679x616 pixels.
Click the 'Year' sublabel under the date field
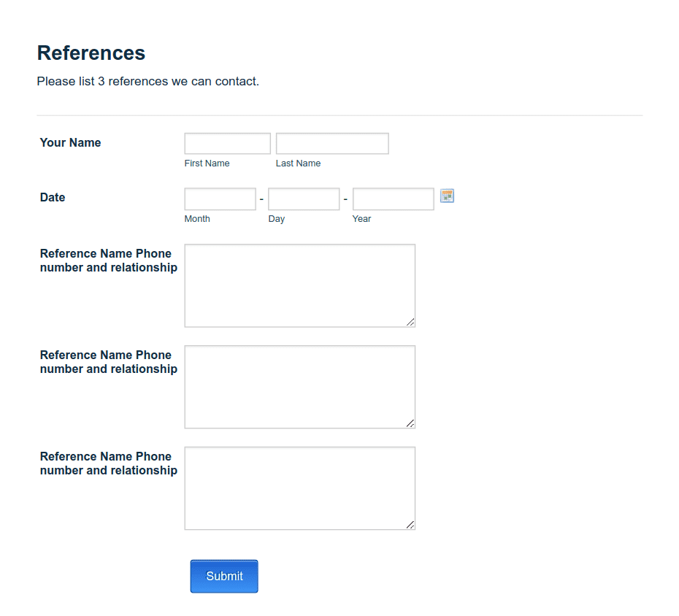(x=361, y=218)
